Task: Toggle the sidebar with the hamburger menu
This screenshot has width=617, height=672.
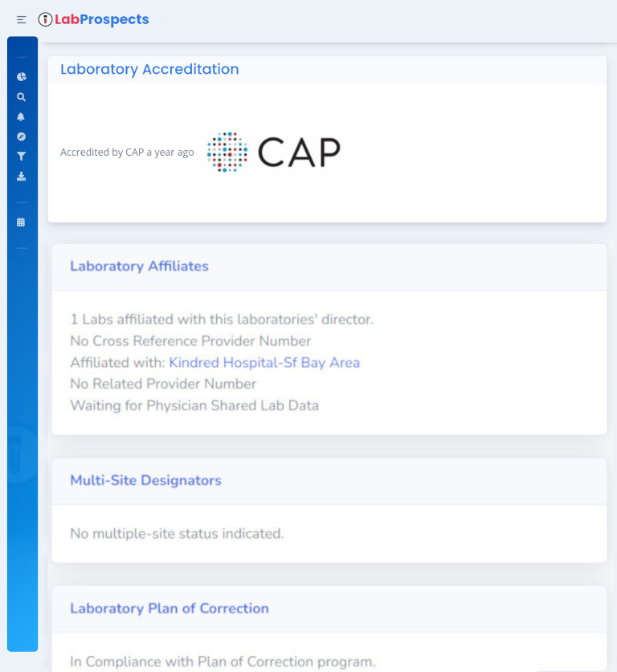Action: (20, 19)
